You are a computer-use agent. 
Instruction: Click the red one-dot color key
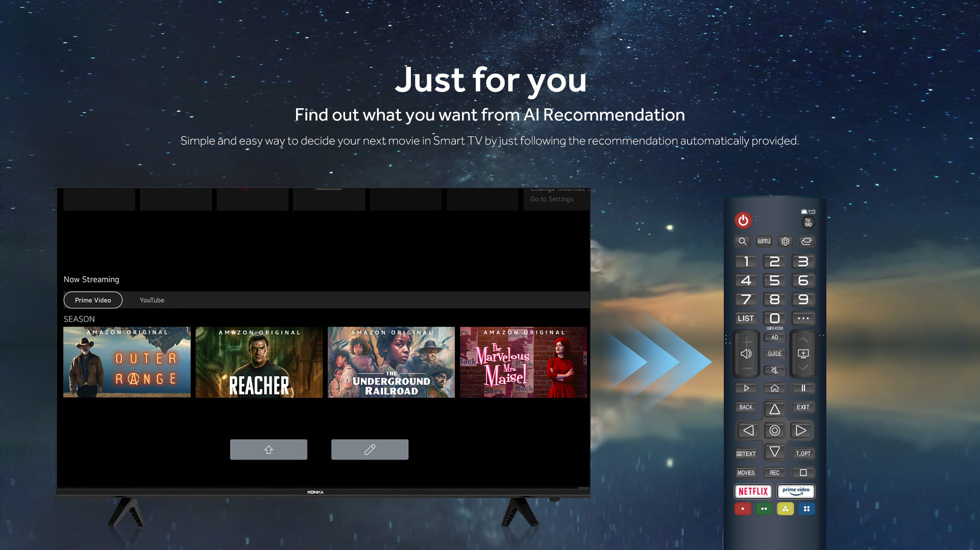tap(743, 509)
